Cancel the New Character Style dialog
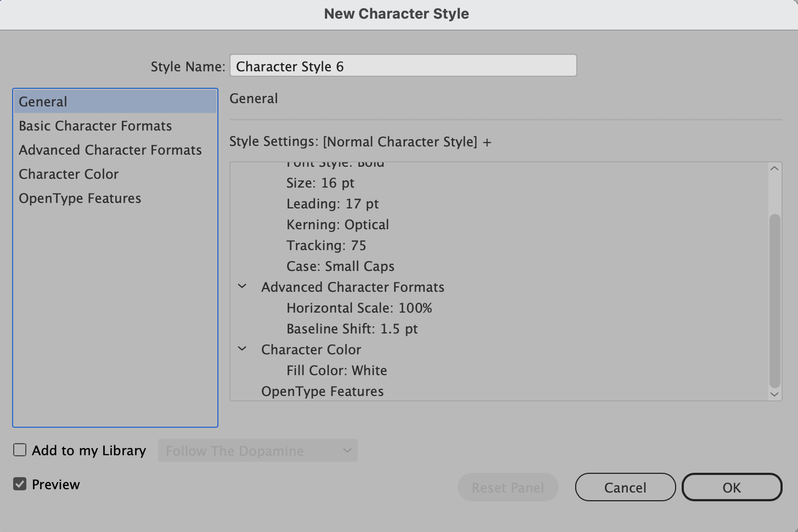This screenshot has width=798, height=532. click(x=625, y=487)
